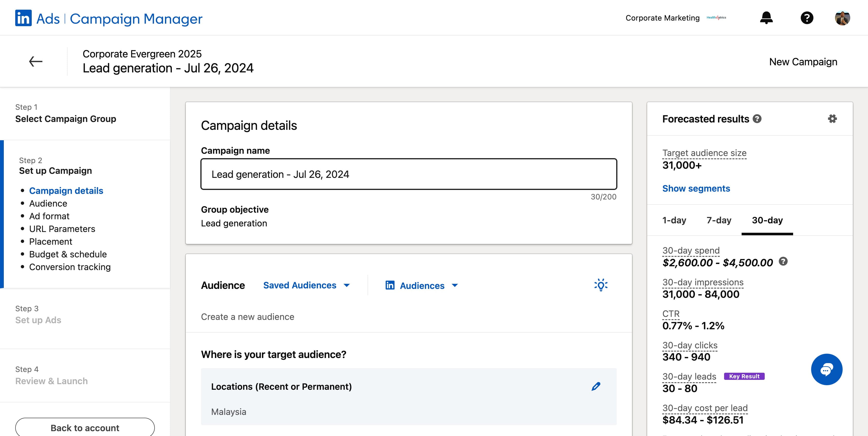Focus the Campaign name input field
This screenshot has height=436, width=868.
click(409, 174)
